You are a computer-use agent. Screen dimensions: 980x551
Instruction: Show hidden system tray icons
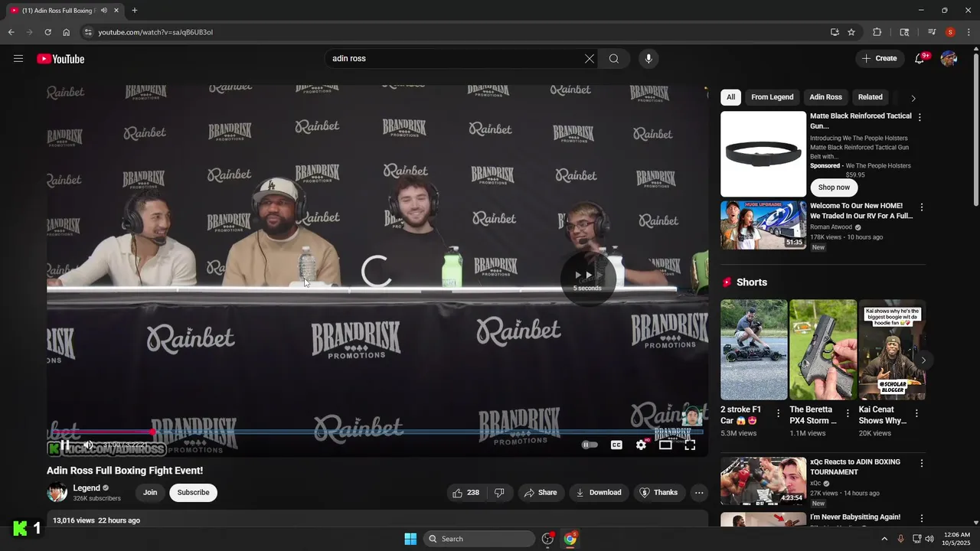point(884,539)
